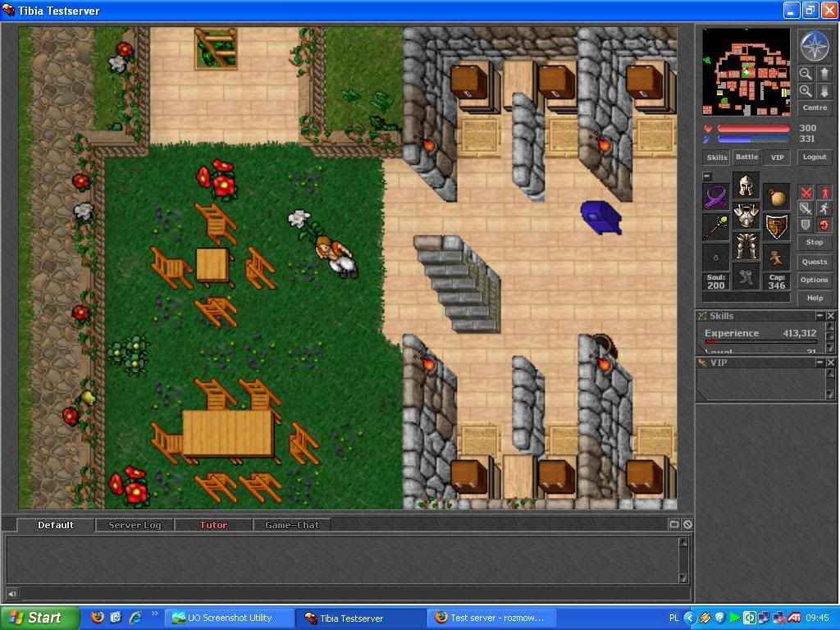
Task: Open the Options dialog
Action: tap(815, 280)
